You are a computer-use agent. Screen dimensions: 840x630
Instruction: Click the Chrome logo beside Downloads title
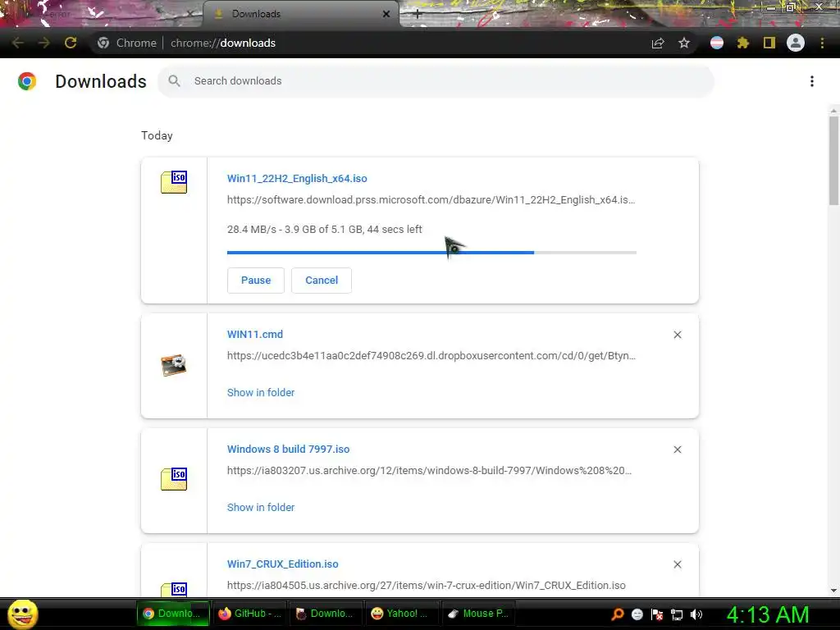coord(27,81)
